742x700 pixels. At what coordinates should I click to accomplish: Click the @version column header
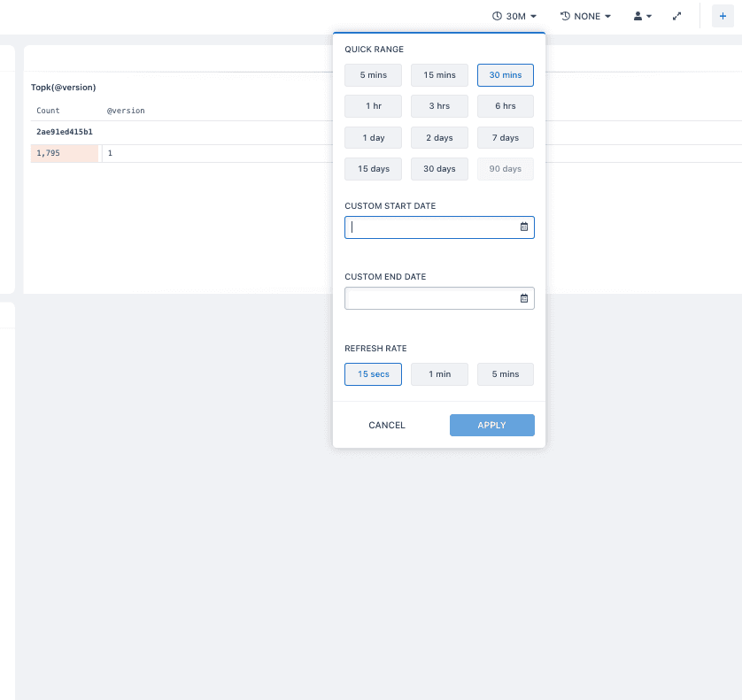point(126,111)
